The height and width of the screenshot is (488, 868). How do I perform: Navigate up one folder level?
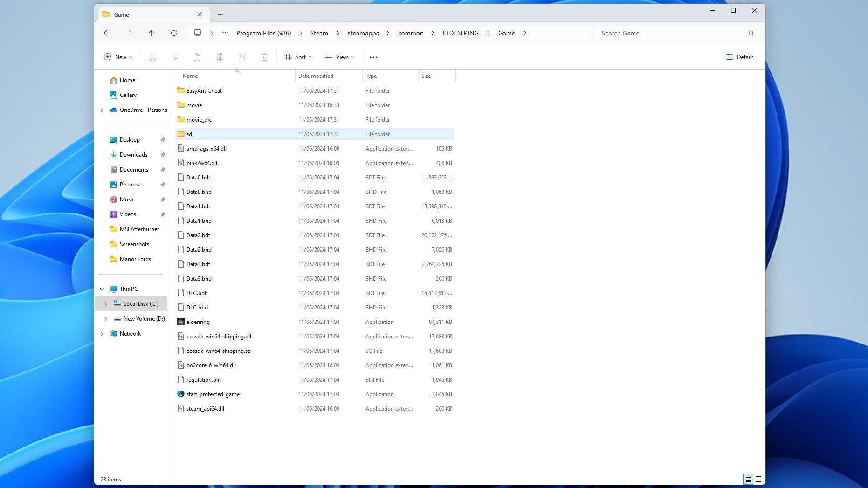pyautogui.click(x=152, y=33)
